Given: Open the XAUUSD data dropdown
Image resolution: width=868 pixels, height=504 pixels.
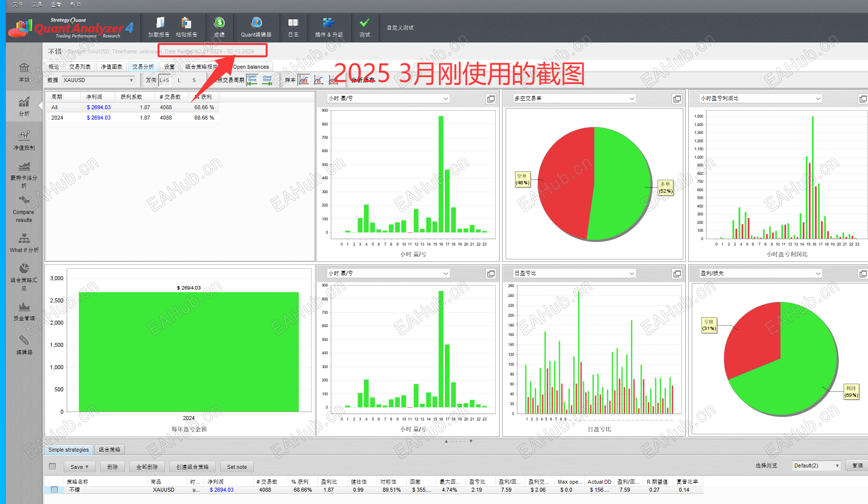Looking at the screenshot, I should pyautogui.click(x=98, y=80).
